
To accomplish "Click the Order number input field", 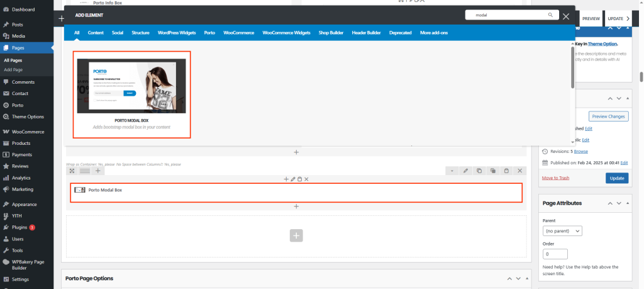I will 555,254.
